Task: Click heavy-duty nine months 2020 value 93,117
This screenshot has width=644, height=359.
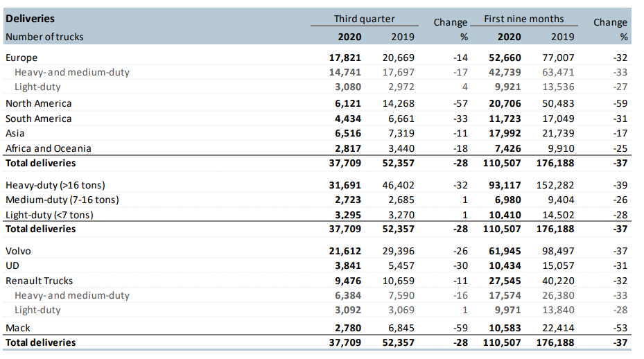Action: [x=505, y=185]
